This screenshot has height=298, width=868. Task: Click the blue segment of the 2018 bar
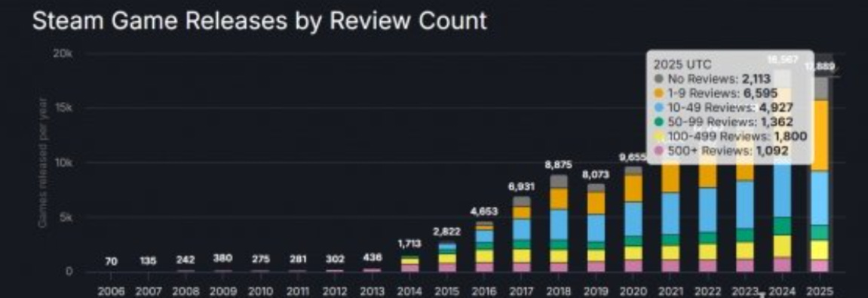point(559,224)
